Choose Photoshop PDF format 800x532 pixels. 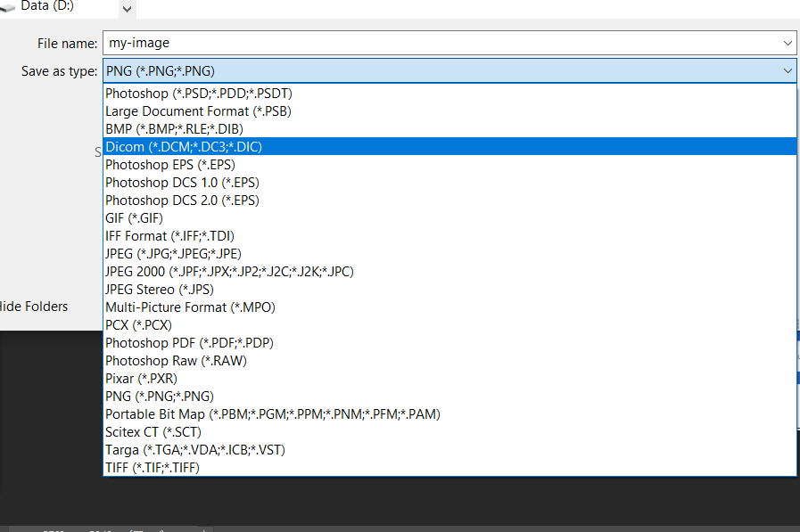click(189, 342)
